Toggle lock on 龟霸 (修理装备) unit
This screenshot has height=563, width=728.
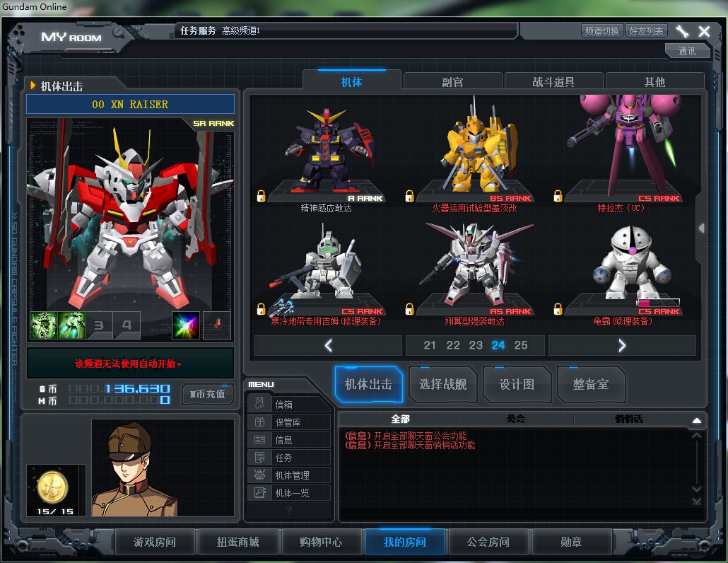click(x=558, y=309)
